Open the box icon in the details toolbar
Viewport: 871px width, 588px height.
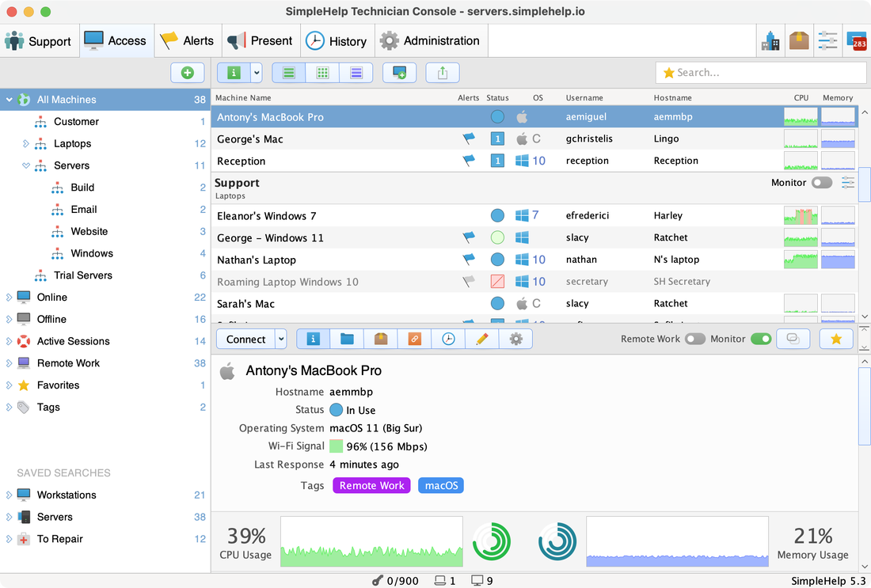click(x=381, y=339)
